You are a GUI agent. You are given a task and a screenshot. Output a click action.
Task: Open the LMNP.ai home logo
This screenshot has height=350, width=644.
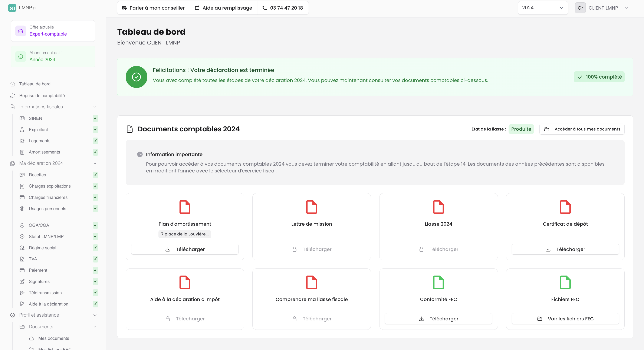coord(22,7)
